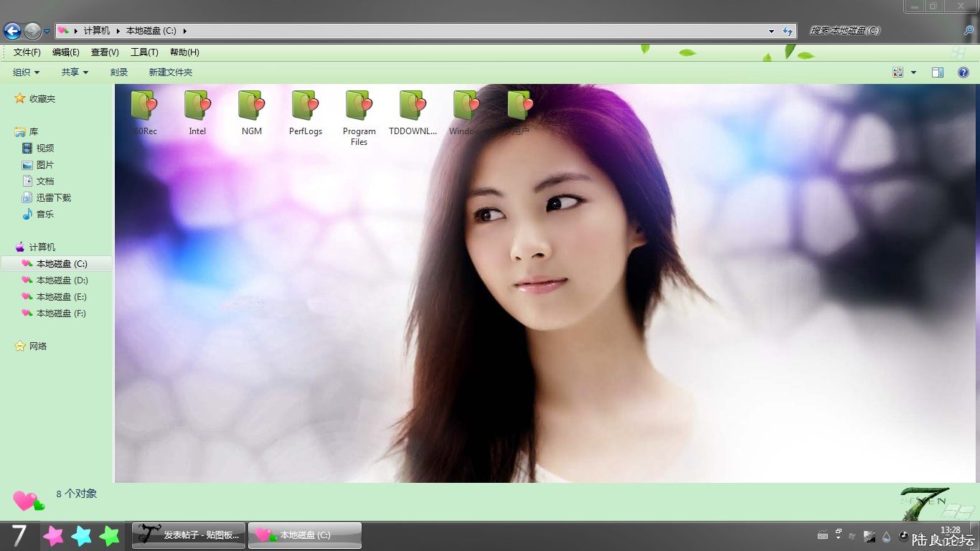This screenshot has height=551, width=980.
Task: Toggle the preview pane button
Action: click(x=937, y=72)
